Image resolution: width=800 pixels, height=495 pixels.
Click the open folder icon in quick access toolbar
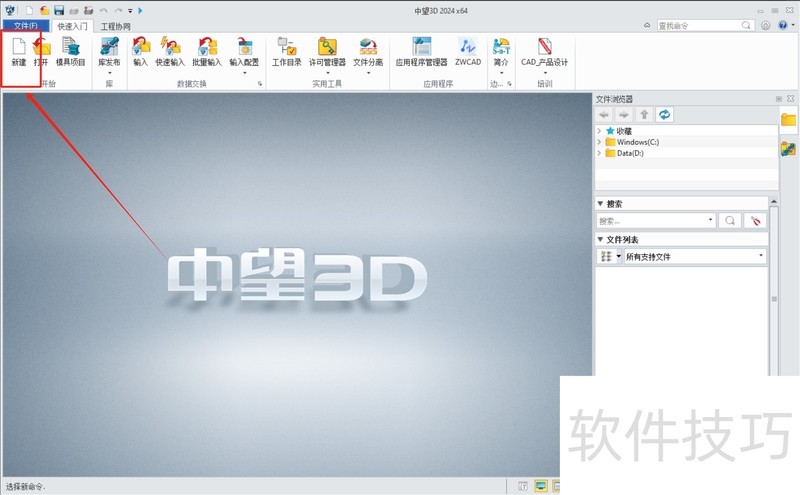coord(44,11)
